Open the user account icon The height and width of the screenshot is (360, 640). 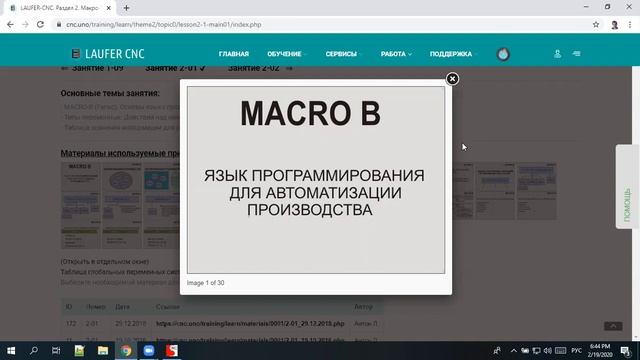point(557,53)
